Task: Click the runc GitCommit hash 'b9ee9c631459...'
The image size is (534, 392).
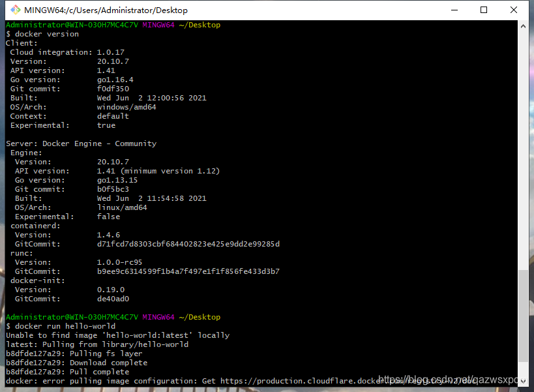Action: pyautogui.click(x=188, y=271)
